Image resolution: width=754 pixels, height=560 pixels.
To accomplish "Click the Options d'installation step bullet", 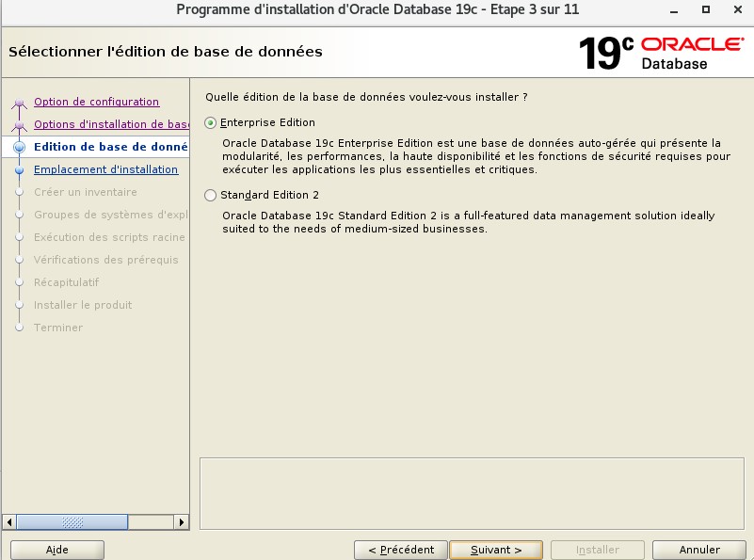I will 19,125.
